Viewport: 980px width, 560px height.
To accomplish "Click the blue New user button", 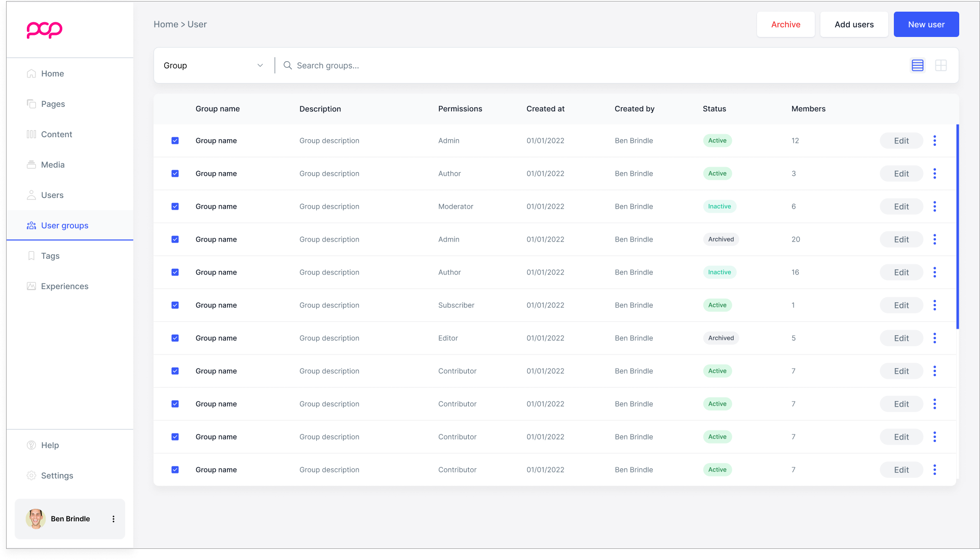I will tap(926, 24).
